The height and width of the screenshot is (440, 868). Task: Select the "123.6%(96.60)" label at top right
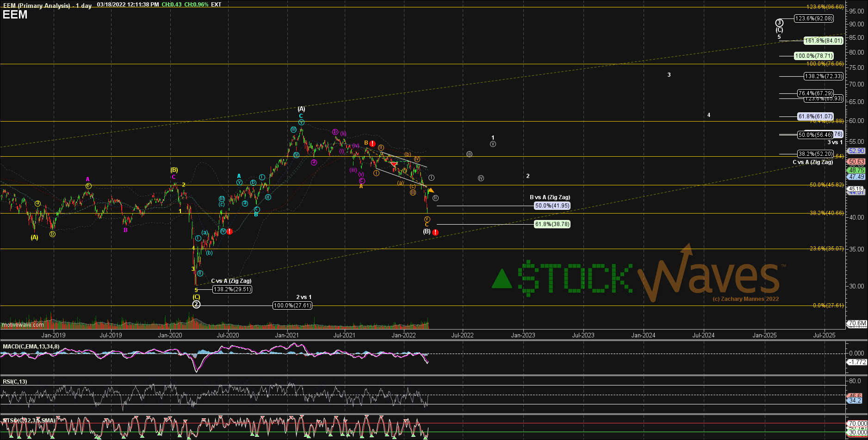[825, 7]
